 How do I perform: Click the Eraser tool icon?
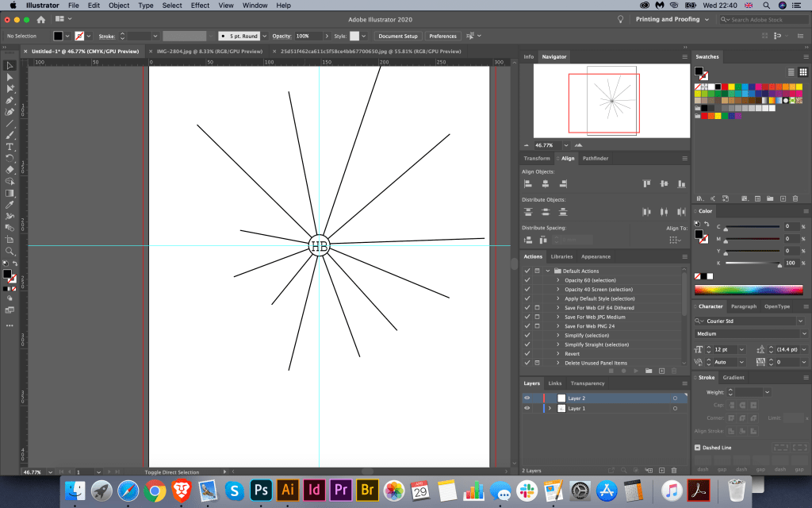click(x=10, y=170)
